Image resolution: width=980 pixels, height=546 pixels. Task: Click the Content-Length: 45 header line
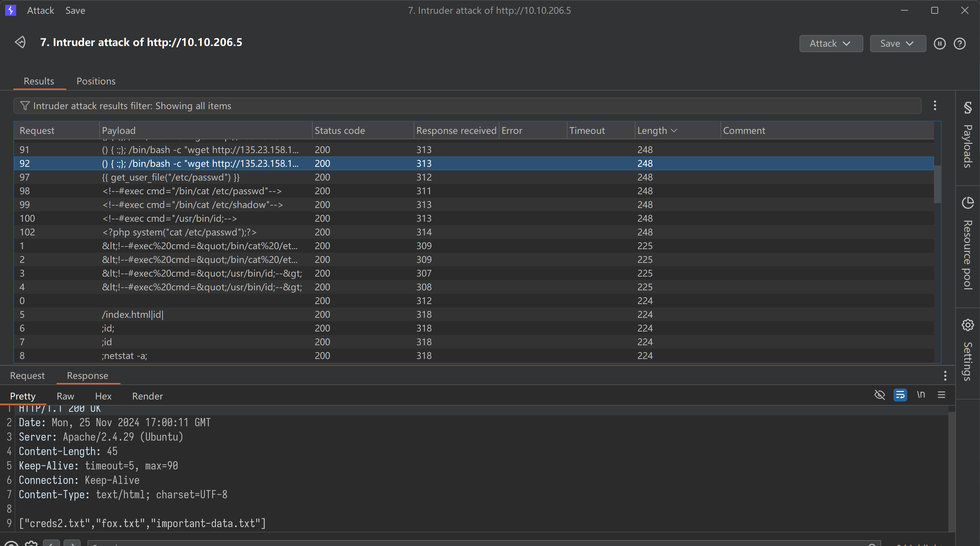(x=68, y=451)
